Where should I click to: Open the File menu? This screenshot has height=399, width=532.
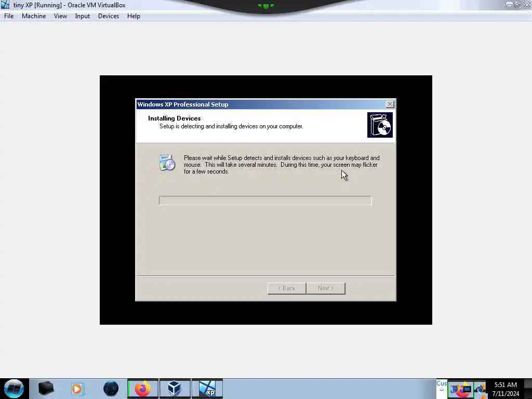tap(9, 16)
